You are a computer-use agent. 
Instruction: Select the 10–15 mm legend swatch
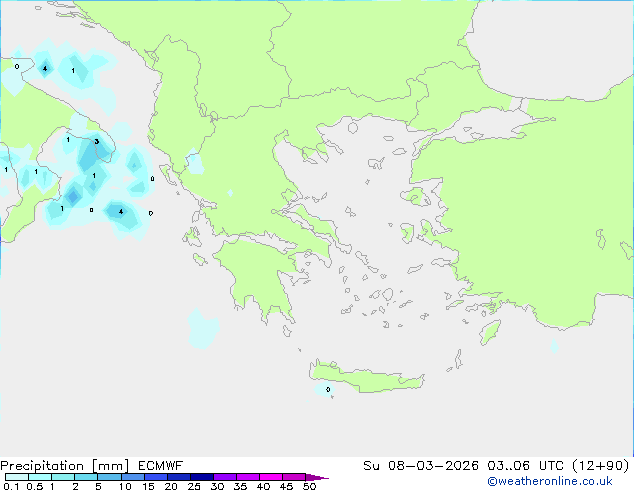(132, 477)
